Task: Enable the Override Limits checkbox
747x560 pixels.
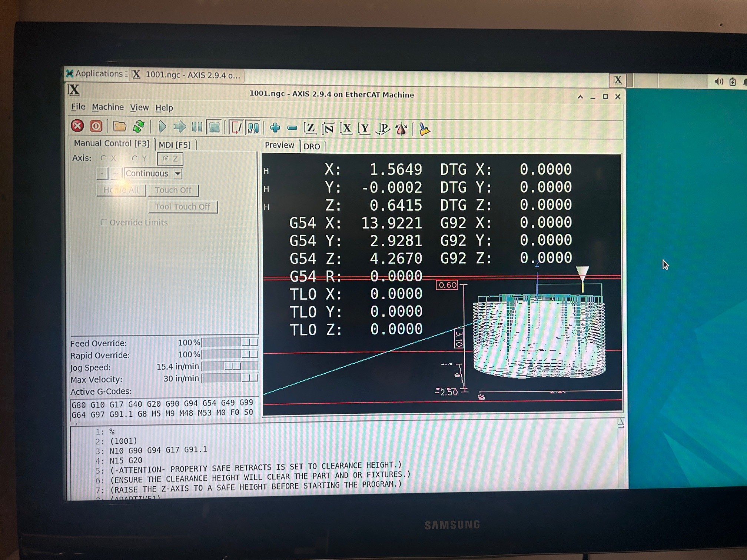Action: coord(104,222)
